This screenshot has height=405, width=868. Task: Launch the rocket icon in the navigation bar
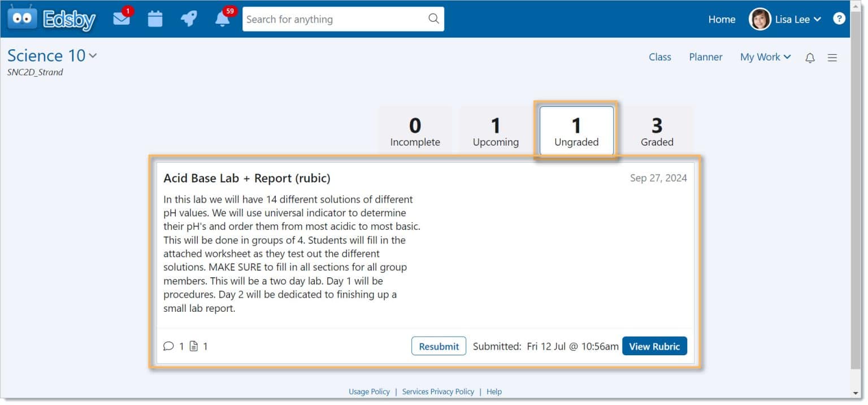[x=189, y=19]
